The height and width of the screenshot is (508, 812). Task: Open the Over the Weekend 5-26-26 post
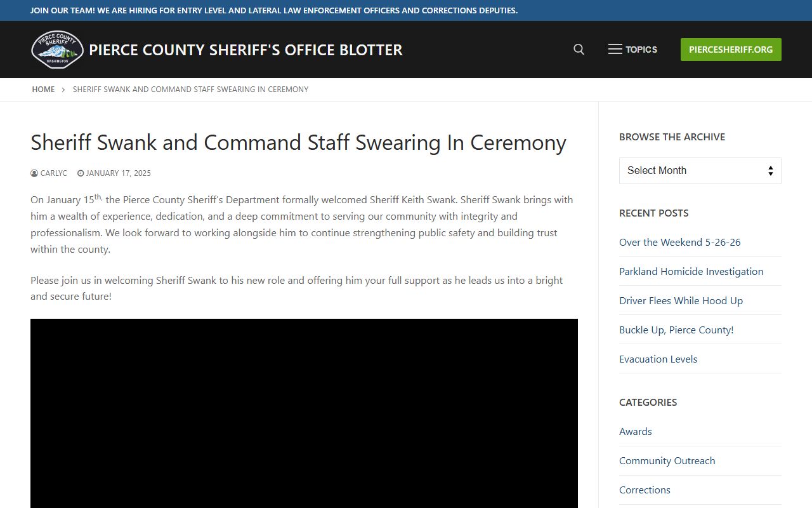[x=680, y=242]
